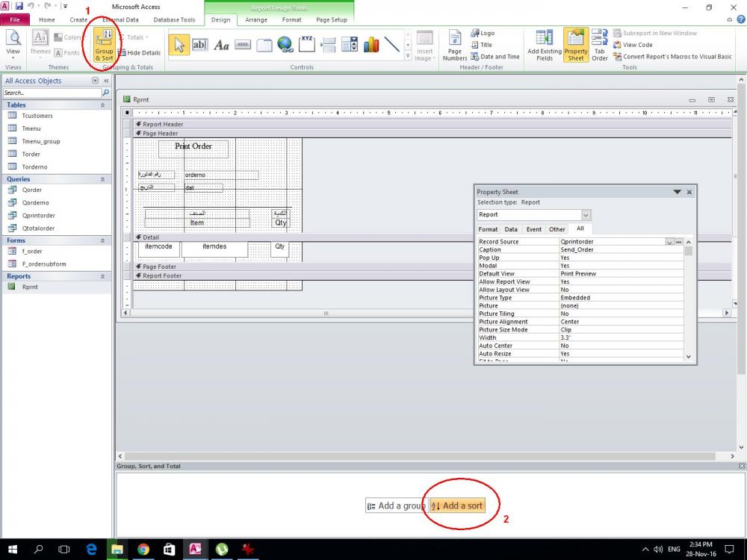The image size is (747, 560).
Task: Select the Insert Page Break control tool
Action: click(328, 45)
